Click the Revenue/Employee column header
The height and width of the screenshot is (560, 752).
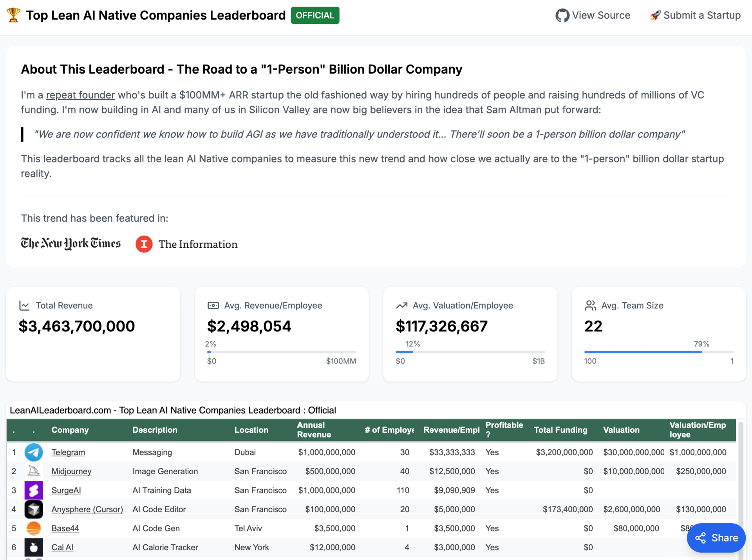(451, 430)
